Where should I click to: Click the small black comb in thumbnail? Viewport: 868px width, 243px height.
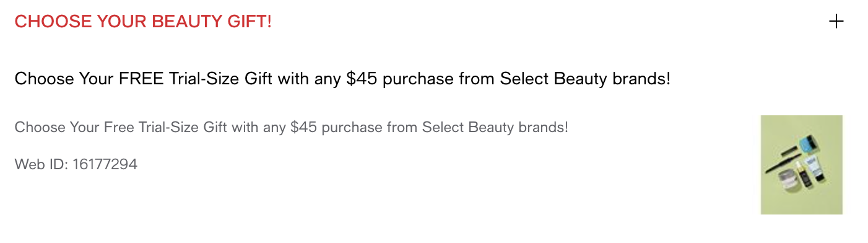tap(788, 151)
